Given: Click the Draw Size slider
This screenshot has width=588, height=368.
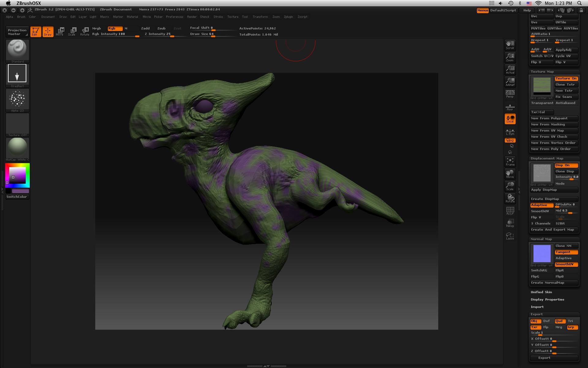Looking at the screenshot, I should 211,34.
